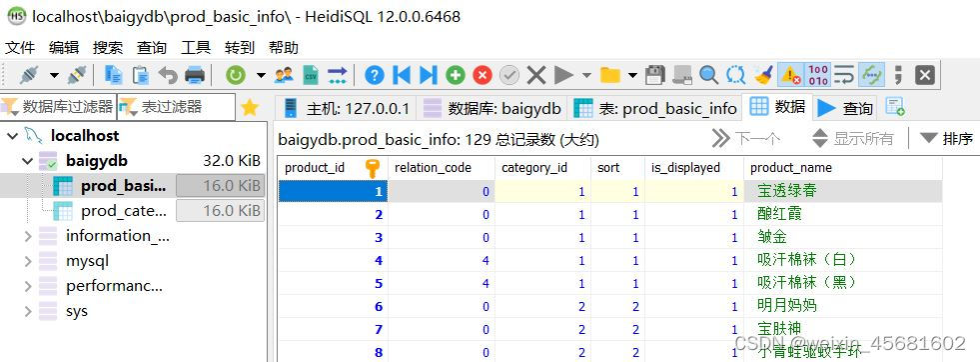
Task: Click the dark close tab X icon
Action: [925, 76]
